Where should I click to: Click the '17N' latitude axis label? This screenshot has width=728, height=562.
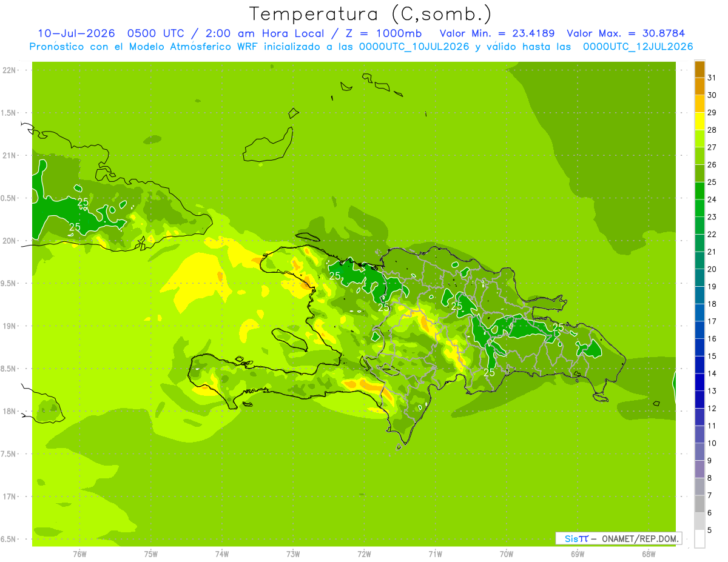coord(10,497)
